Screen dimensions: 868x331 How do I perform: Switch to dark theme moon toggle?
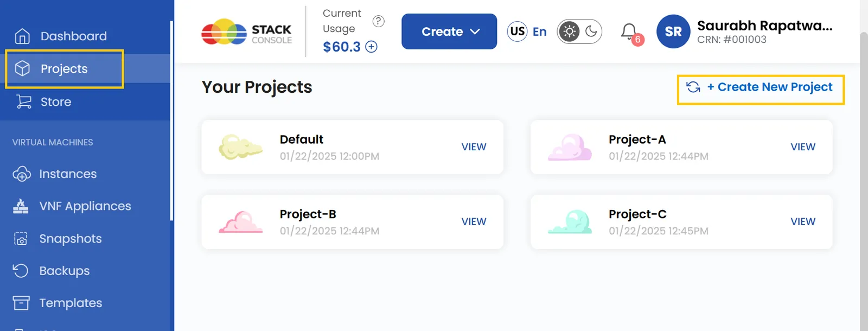[x=591, y=31]
